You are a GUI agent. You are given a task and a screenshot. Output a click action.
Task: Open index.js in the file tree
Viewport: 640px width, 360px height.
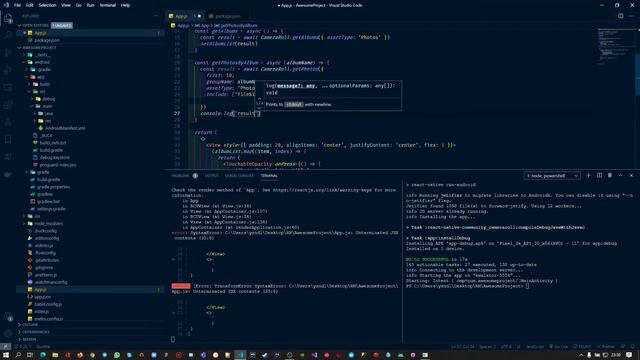(38, 311)
